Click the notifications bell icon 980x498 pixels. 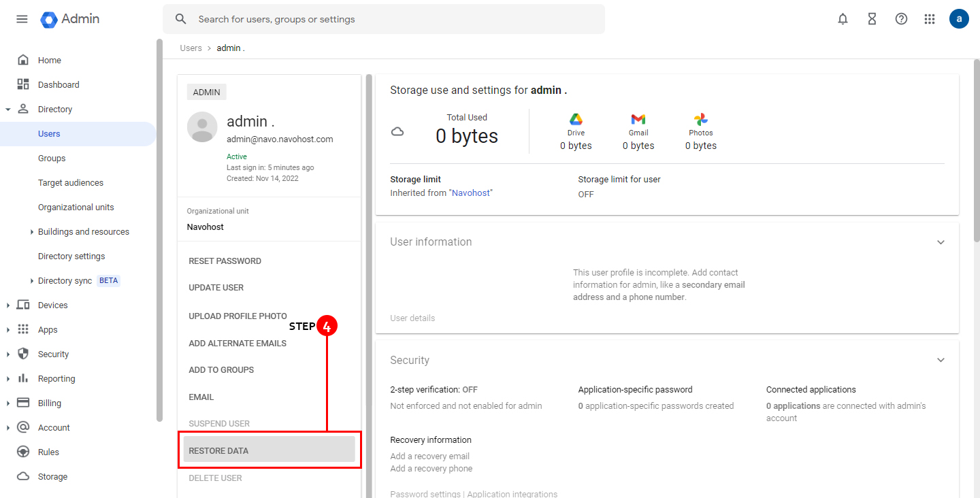[x=843, y=19]
